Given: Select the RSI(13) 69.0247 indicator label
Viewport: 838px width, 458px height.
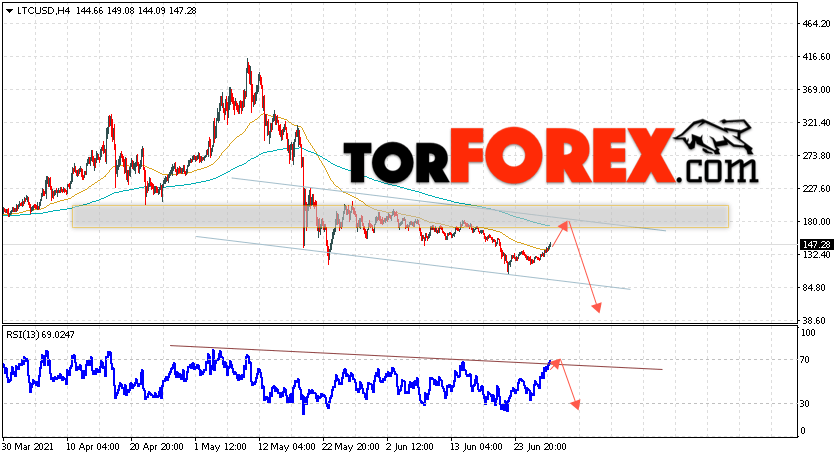Looking at the screenshot, I should [41, 335].
